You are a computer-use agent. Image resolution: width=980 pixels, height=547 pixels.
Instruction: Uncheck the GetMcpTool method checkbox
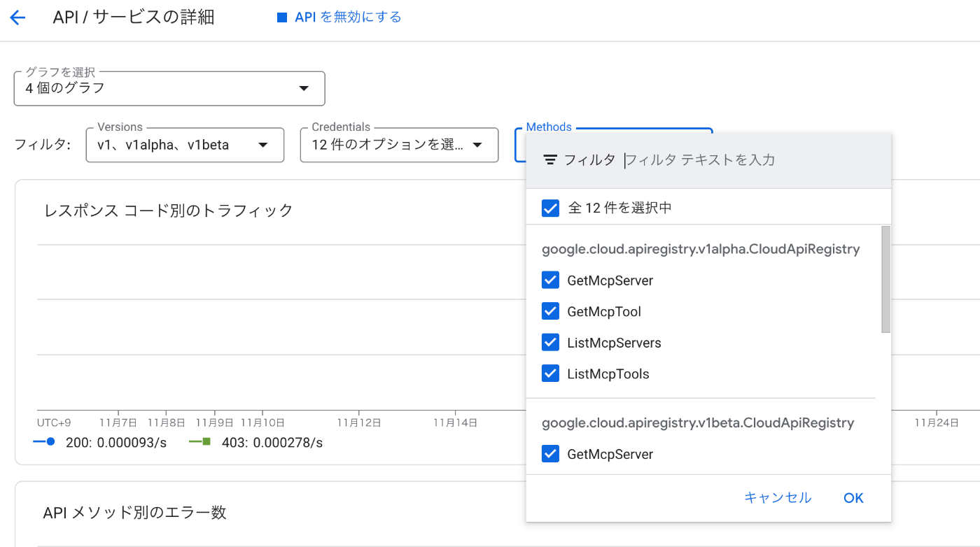tap(550, 311)
